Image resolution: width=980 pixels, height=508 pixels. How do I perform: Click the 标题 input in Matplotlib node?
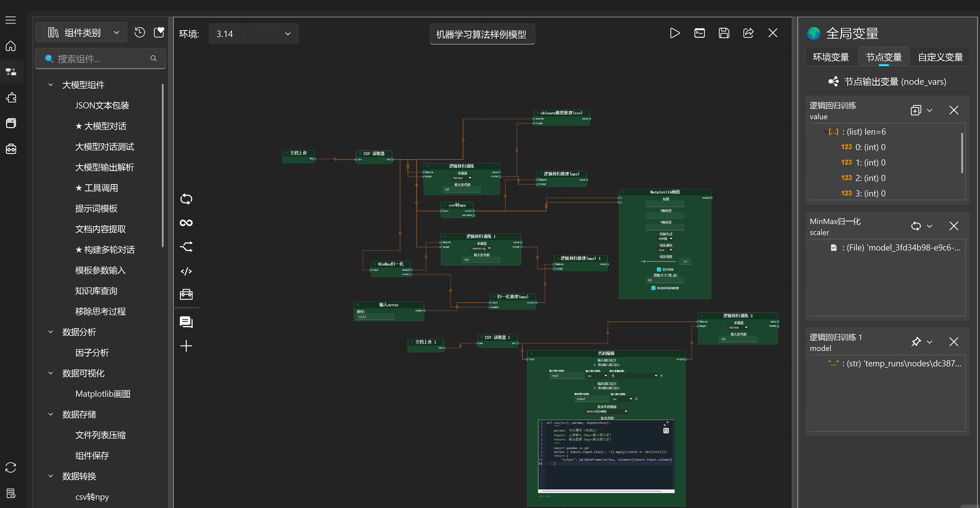pos(665,204)
